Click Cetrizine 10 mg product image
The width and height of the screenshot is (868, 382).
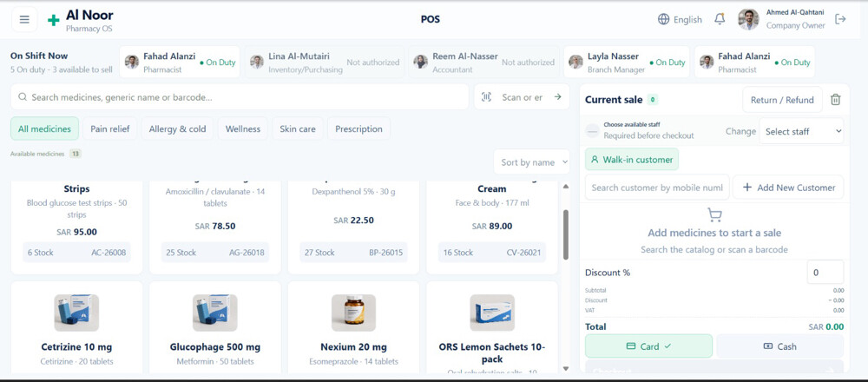coord(76,313)
